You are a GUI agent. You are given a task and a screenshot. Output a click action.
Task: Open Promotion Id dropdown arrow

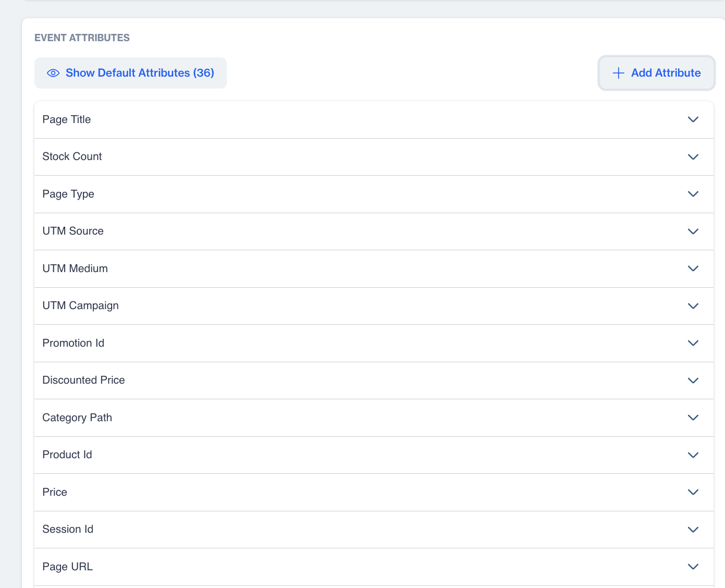pos(693,343)
